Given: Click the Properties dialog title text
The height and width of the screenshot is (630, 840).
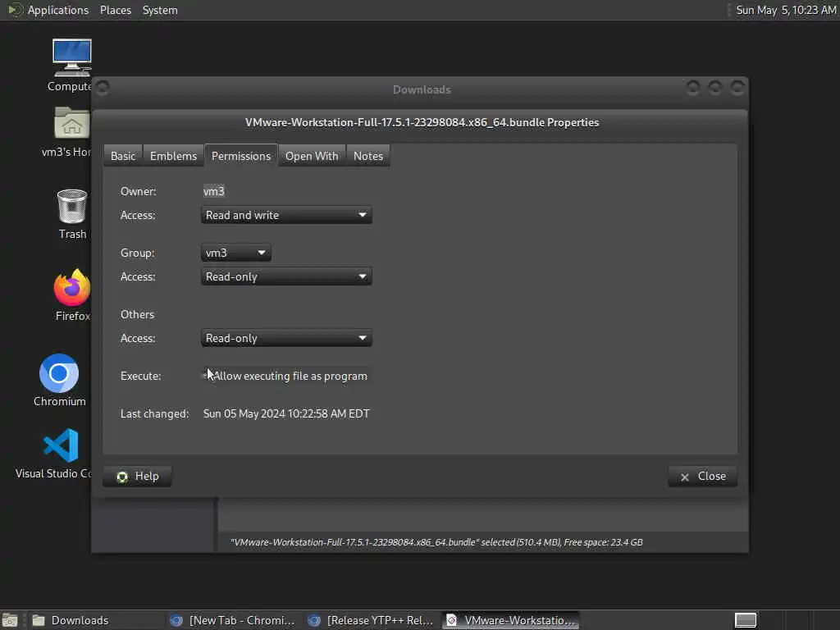Looking at the screenshot, I should click(422, 123).
